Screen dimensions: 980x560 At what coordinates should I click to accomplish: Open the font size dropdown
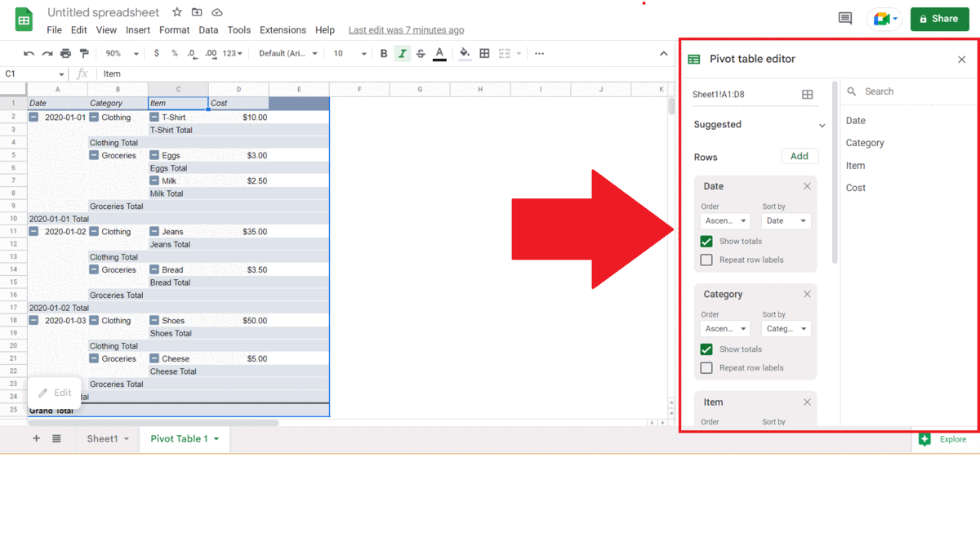(350, 53)
